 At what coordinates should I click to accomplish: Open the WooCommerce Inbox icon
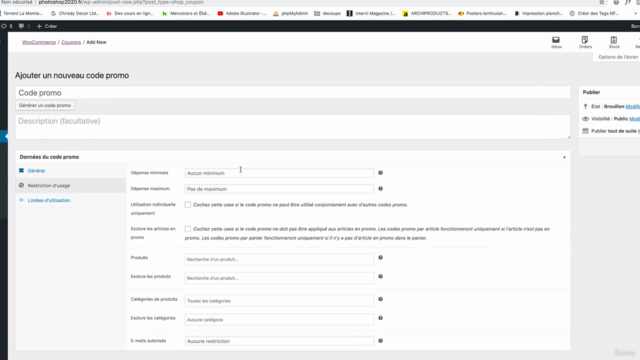[556, 42]
